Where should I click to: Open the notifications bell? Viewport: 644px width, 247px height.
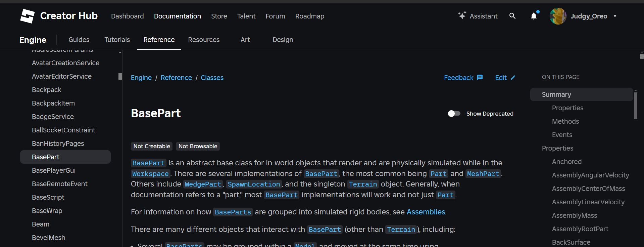[x=534, y=16]
